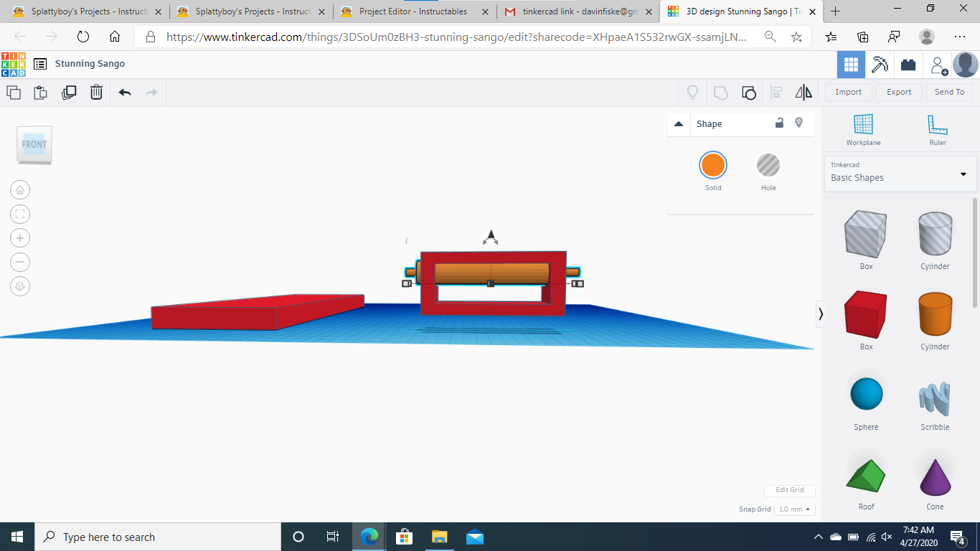Undo the last action

point(125,92)
